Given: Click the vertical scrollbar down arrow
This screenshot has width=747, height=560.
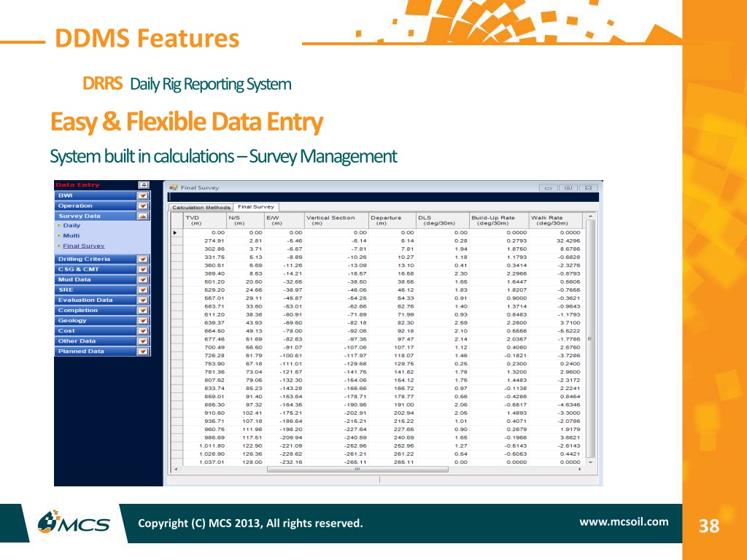Looking at the screenshot, I should pyautogui.click(x=590, y=462).
